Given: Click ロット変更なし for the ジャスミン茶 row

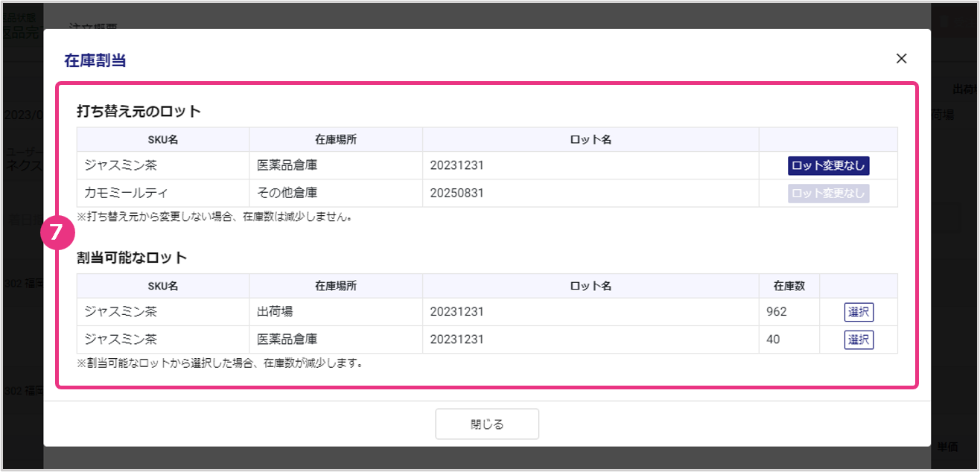Looking at the screenshot, I should point(828,165).
